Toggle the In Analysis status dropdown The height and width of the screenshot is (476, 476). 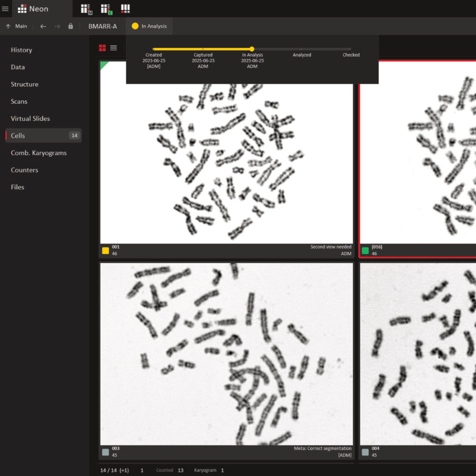(149, 26)
